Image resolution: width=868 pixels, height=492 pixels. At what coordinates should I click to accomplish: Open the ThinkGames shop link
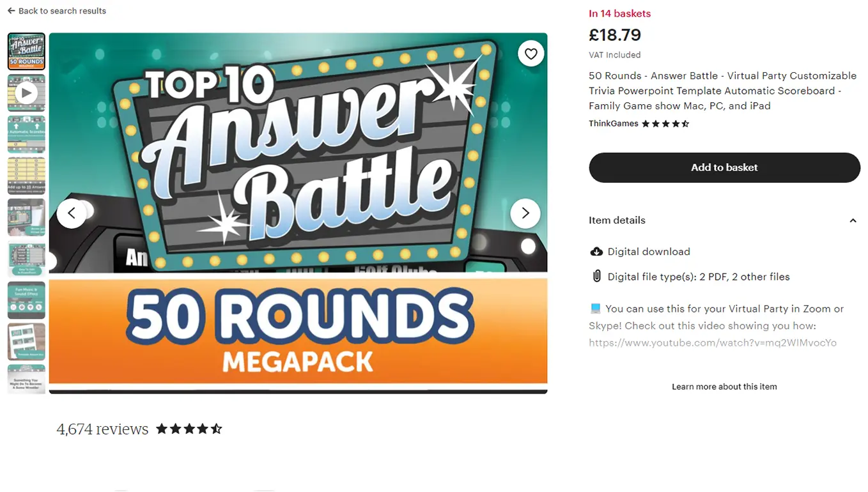(613, 124)
